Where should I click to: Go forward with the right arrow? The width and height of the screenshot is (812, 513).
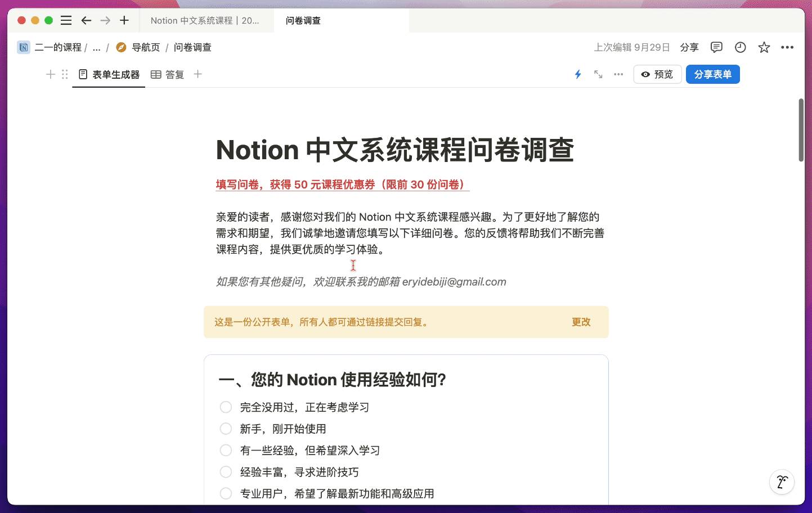[x=105, y=20]
